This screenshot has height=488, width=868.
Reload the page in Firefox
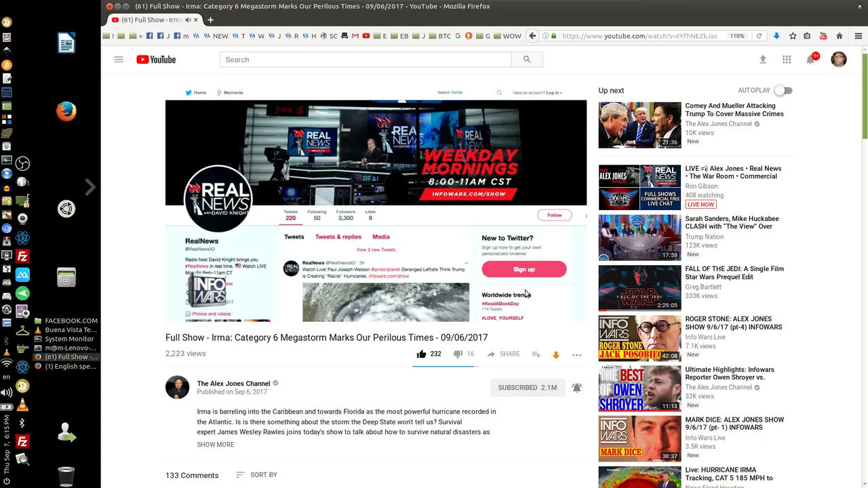[759, 36]
